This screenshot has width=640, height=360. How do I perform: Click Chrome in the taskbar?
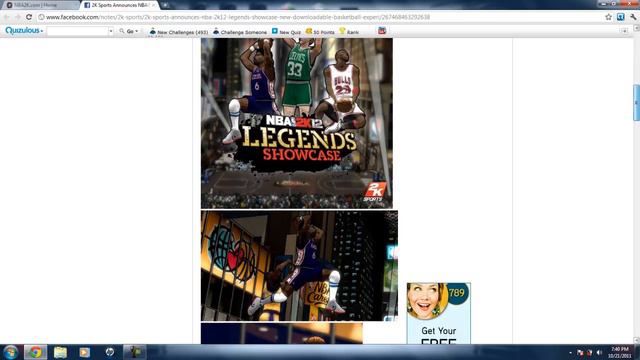pos(36,352)
